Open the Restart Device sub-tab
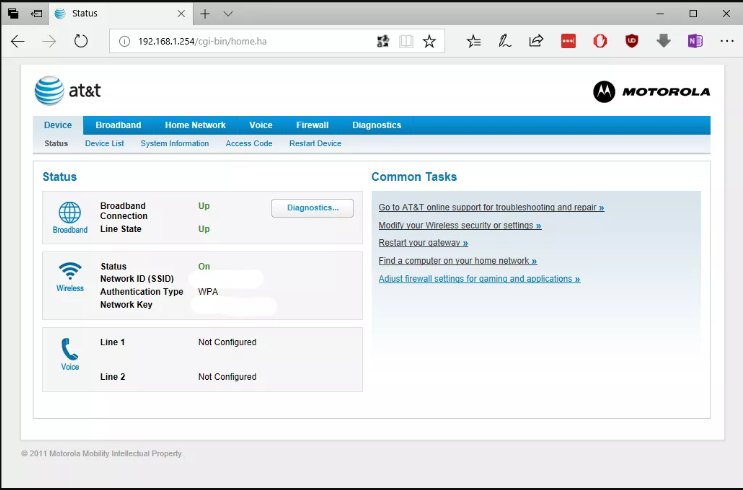This screenshot has height=490, width=743. coord(315,143)
